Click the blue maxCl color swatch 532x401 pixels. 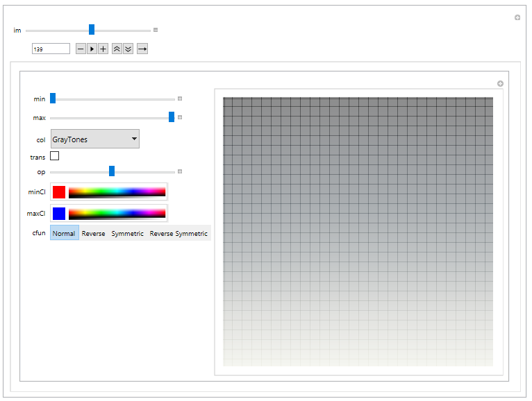click(x=59, y=214)
